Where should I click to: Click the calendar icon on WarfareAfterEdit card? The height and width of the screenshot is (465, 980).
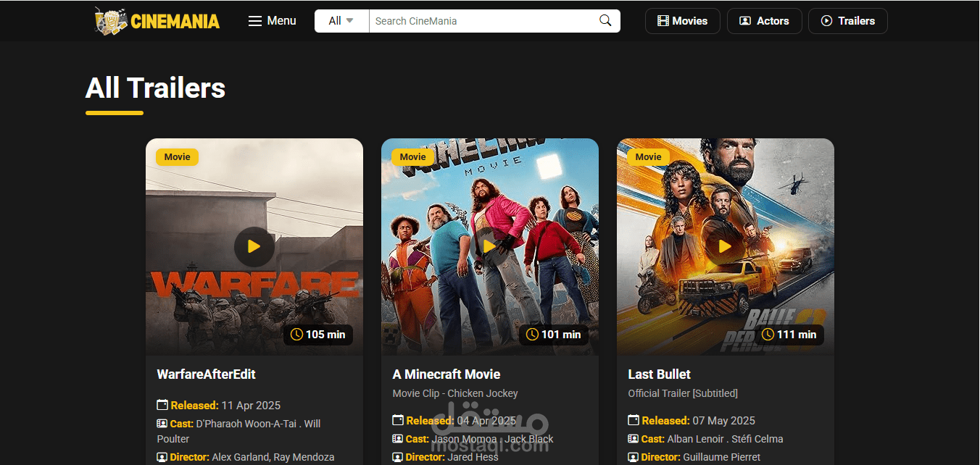[x=162, y=405]
